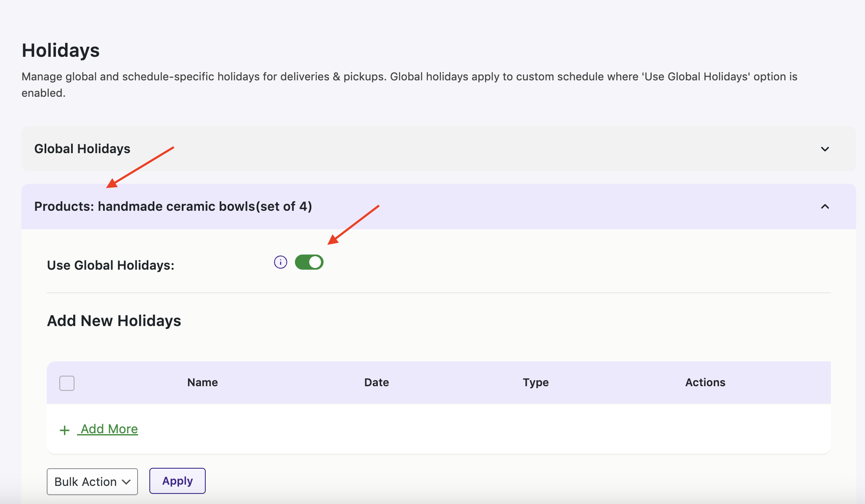865x504 pixels.
Task: Click the downward chevron icon on Global Holidays
Action: tap(825, 149)
